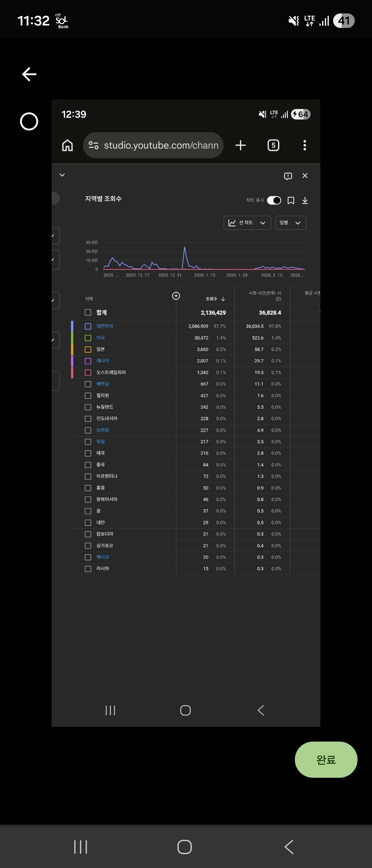Image resolution: width=372 pixels, height=868 pixels.
Task: Open new tab with plus icon
Action: pos(240,145)
